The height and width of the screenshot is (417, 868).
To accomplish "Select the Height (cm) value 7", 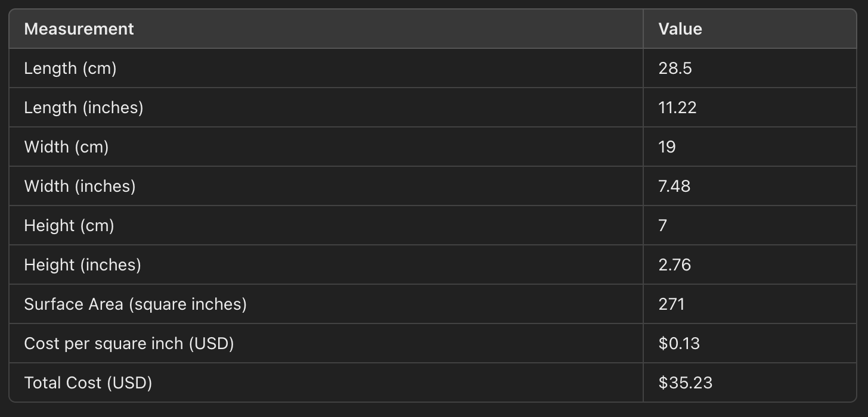I will pos(663,225).
